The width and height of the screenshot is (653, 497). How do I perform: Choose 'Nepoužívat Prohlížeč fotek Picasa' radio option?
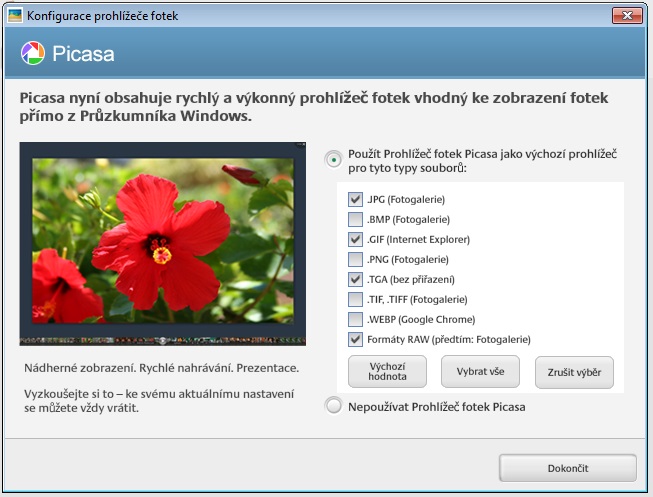click(x=334, y=406)
